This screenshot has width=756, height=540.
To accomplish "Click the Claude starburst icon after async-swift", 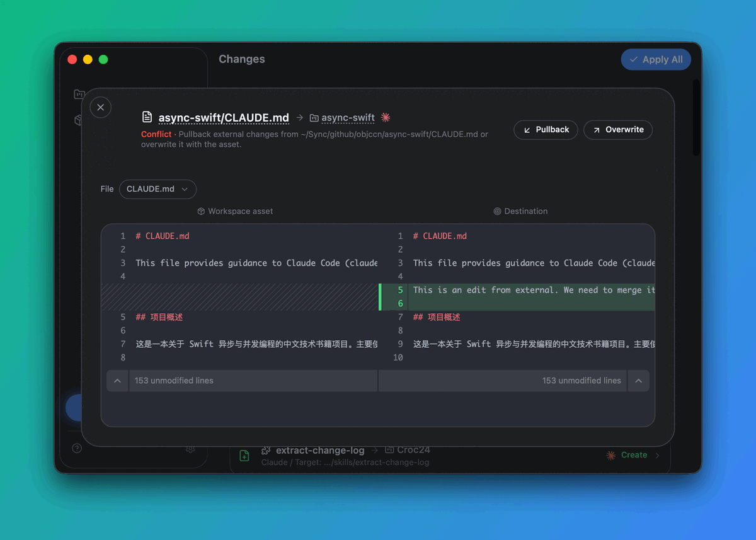I will 386,117.
